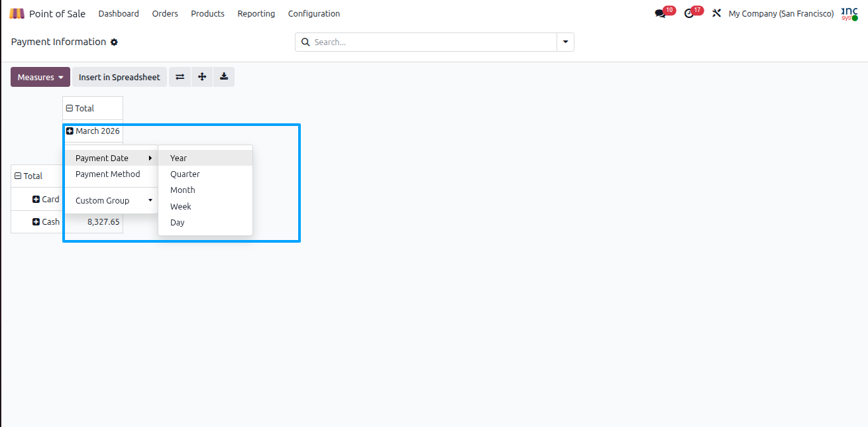The image size is (868, 427).
Task: Open the user avatar menu
Action: [x=849, y=13]
